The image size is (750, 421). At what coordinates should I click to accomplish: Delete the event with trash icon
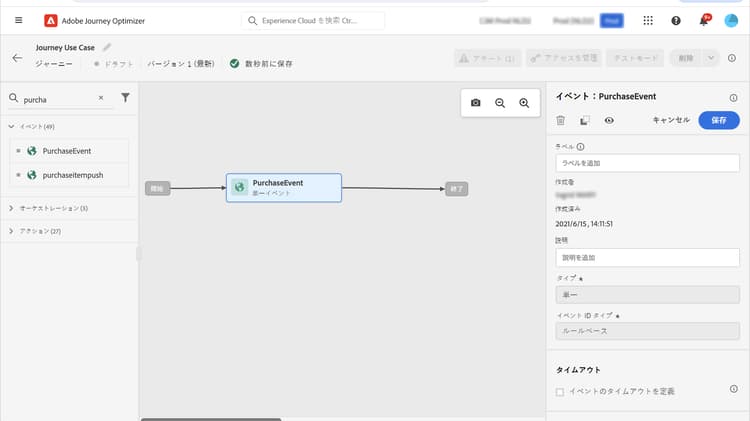point(561,121)
